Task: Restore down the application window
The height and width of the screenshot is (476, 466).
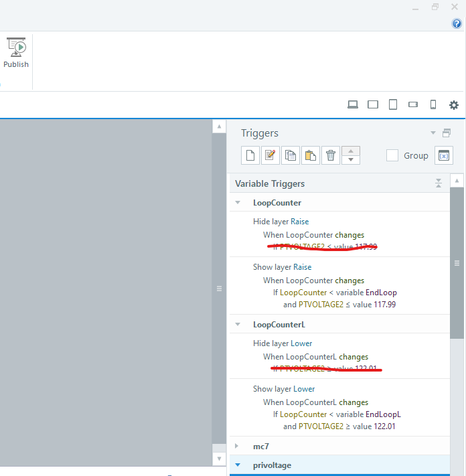Action: point(435,7)
